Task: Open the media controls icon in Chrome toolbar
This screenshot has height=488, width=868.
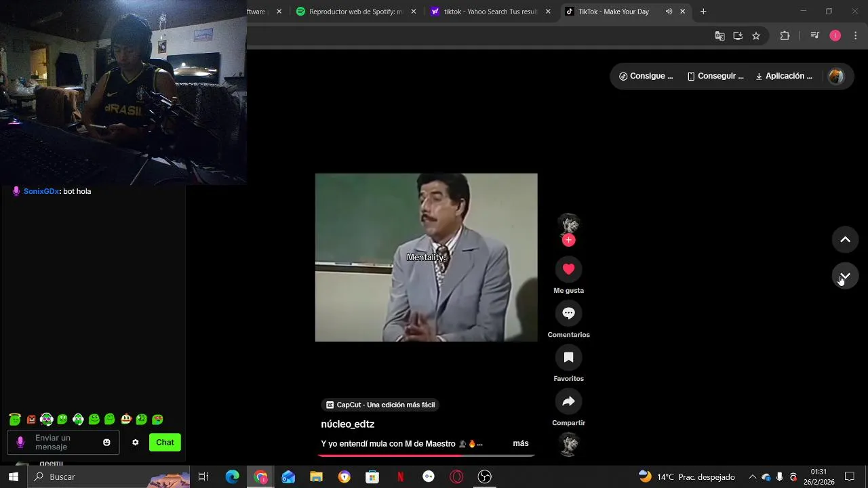Action: (x=815, y=36)
